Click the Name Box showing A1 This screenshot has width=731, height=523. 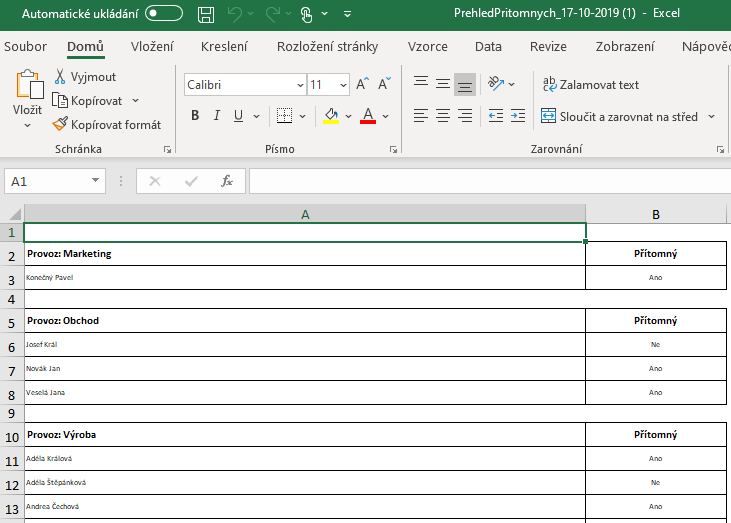(45, 181)
